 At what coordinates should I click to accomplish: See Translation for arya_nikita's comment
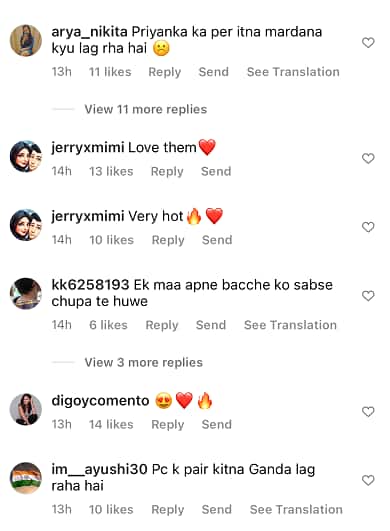(x=293, y=72)
